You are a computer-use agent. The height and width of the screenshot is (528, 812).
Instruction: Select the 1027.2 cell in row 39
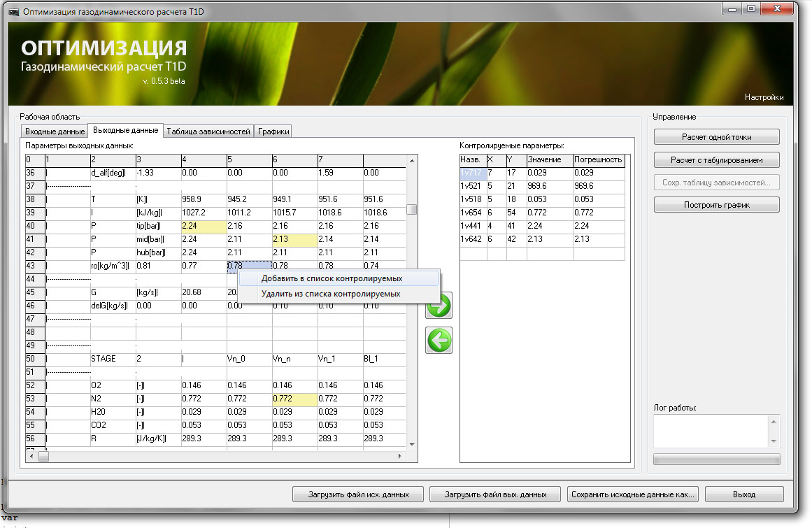204,213
